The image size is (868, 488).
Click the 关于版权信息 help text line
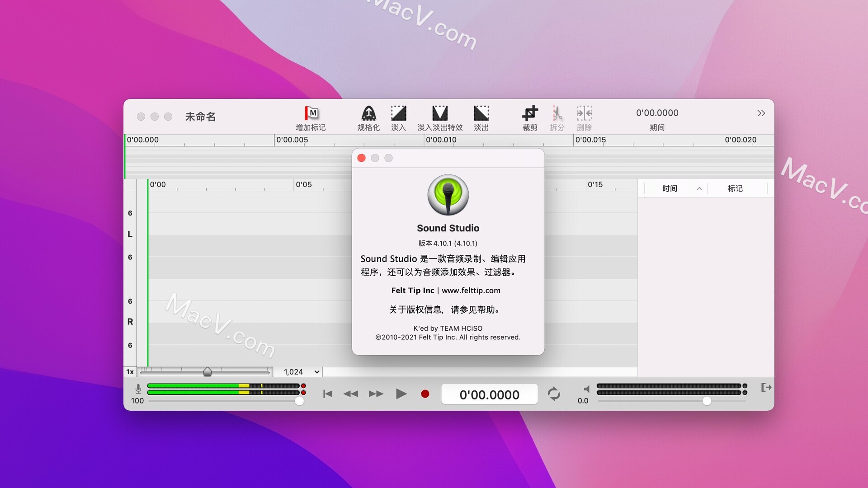pos(445,310)
